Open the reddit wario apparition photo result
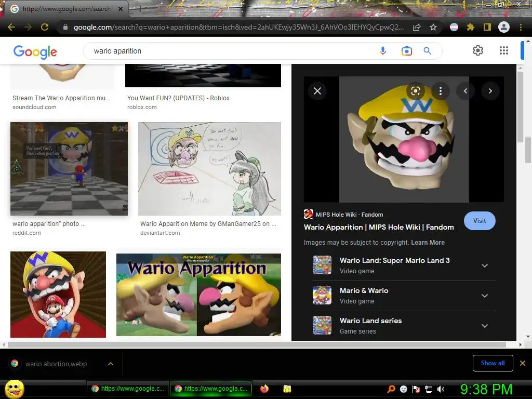This screenshot has width=532, height=399. pos(69,169)
